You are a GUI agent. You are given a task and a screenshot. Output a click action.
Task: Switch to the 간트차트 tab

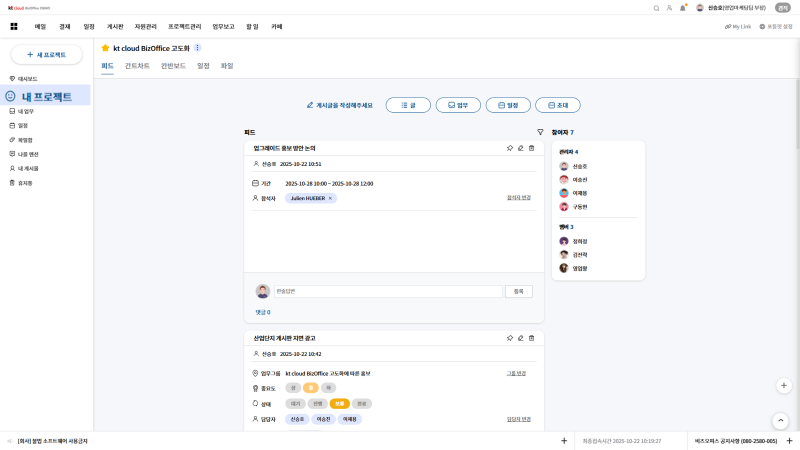137,66
